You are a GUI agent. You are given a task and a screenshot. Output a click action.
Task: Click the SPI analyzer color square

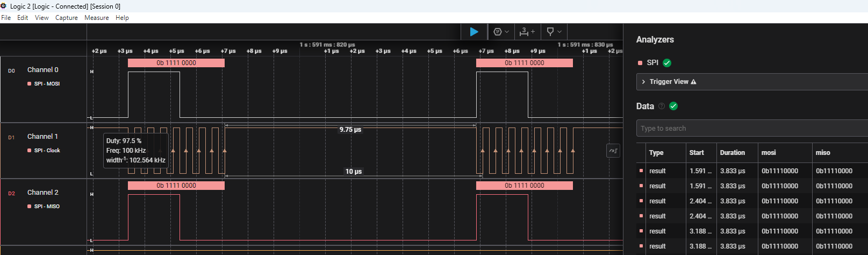[640, 63]
